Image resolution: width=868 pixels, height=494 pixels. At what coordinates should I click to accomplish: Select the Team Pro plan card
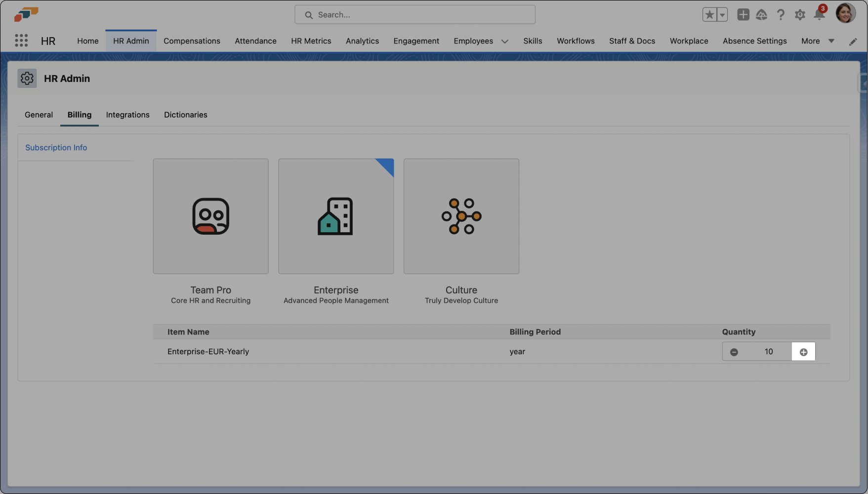(210, 216)
